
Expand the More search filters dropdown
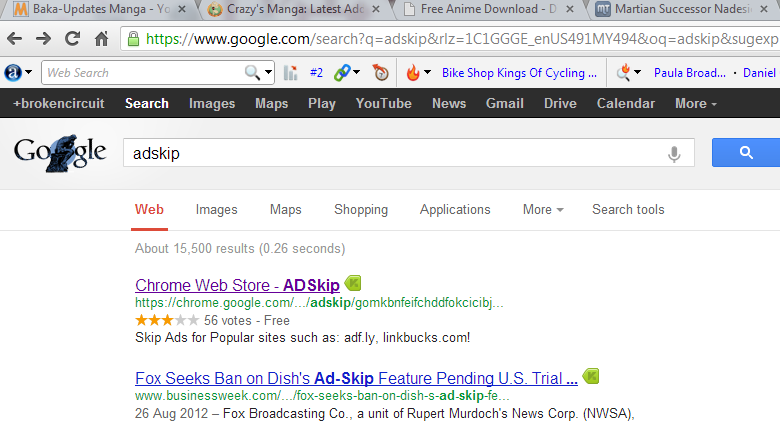click(x=543, y=210)
